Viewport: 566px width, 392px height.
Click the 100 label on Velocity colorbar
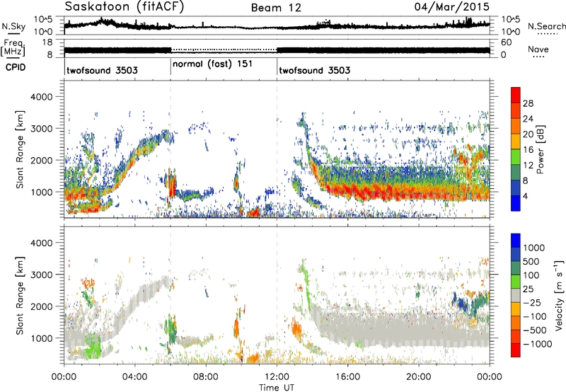(531, 275)
